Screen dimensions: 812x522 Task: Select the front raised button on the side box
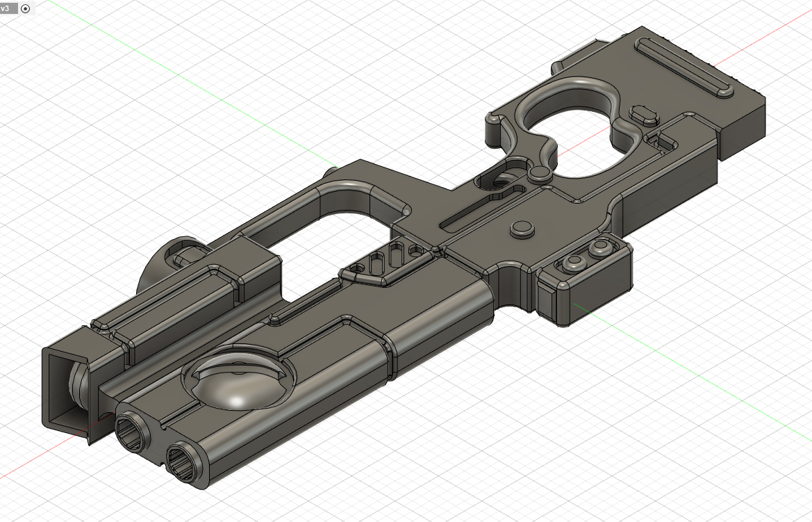[x=574, y=263]
